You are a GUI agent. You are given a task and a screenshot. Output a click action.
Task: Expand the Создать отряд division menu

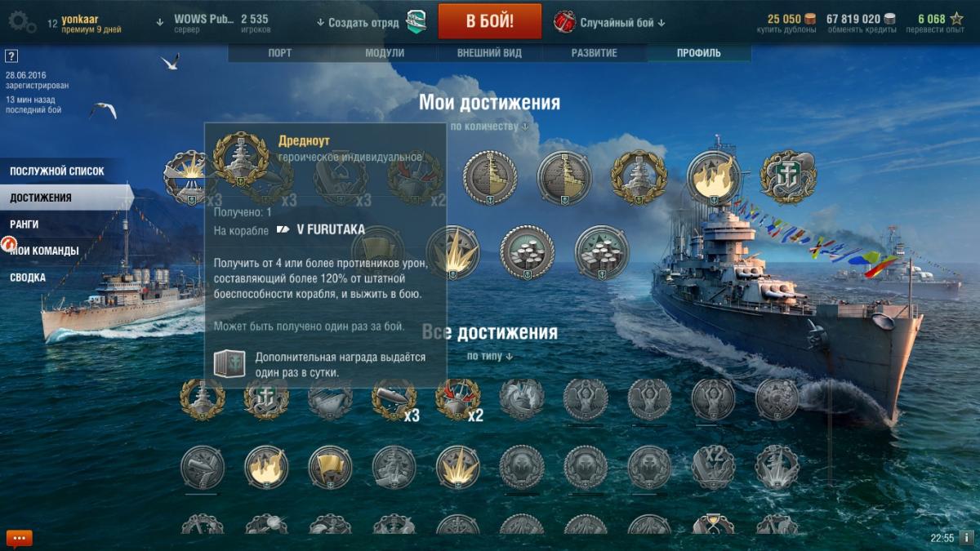pos(358,23)
